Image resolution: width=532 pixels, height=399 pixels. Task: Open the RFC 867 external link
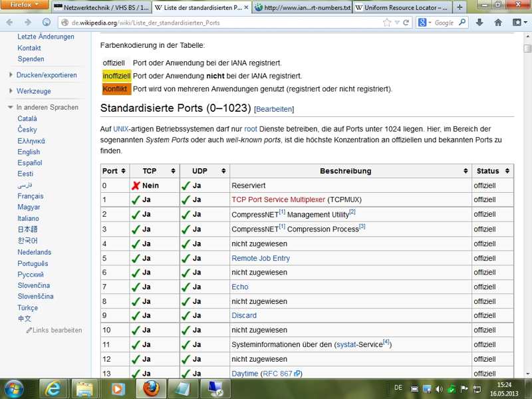click(x=281, y=374)
